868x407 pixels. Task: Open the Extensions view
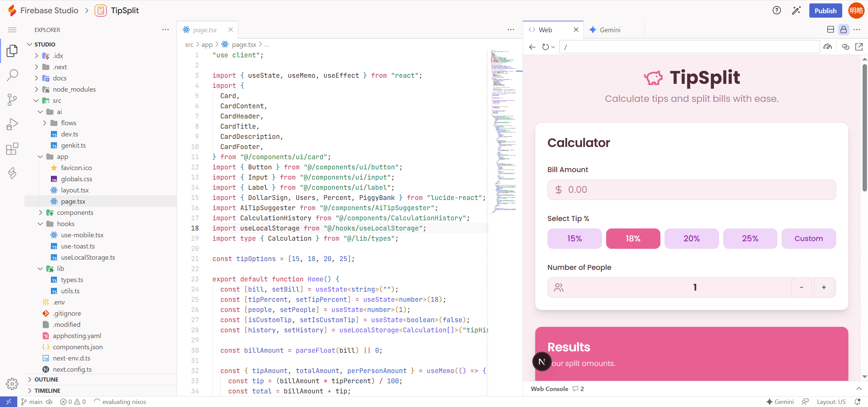click(x=12, y=149)
